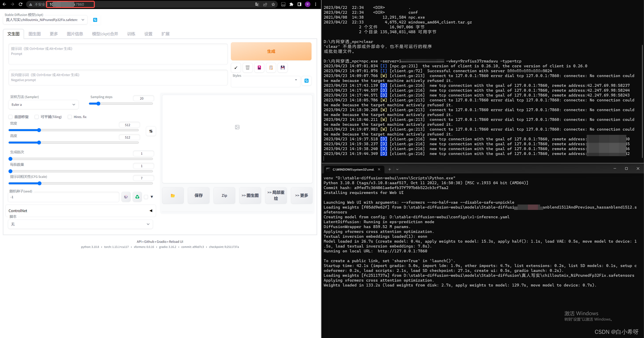This screenshot has width=644, height=338.
Task: Open the purple browser profile avatar
Action: pyautogui.click(x=308, y=5)
